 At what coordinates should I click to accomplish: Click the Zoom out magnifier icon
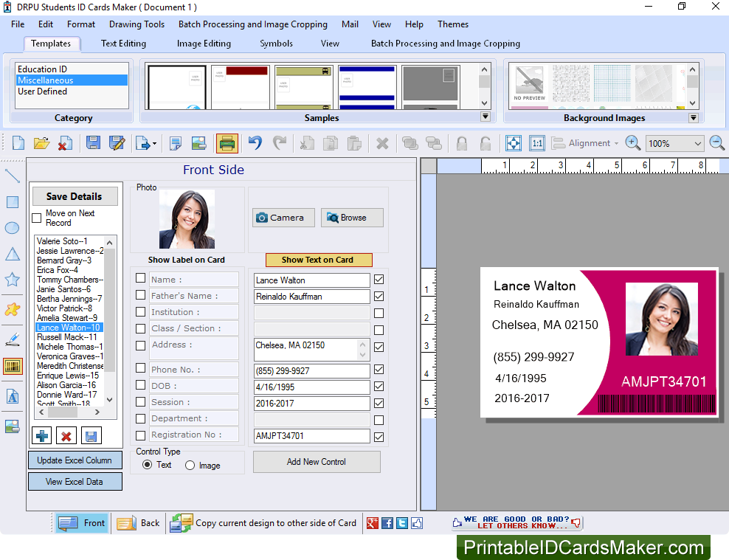pos(717,143)
